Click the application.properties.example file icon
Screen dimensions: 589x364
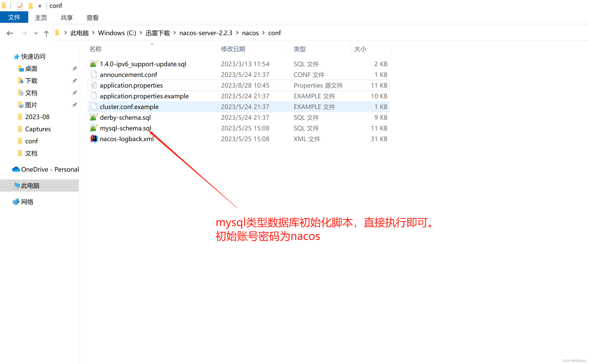94,96
